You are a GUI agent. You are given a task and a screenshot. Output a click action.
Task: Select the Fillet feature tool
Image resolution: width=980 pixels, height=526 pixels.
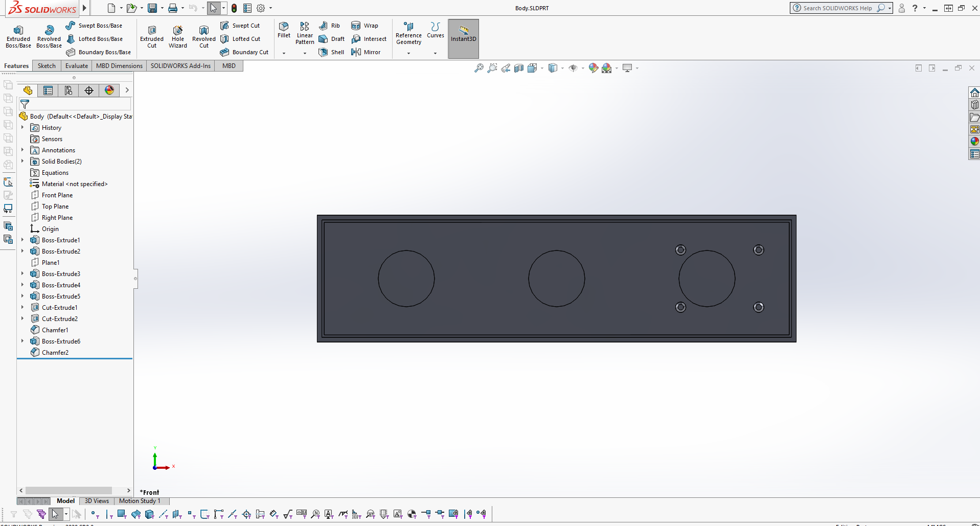point(284,33)
